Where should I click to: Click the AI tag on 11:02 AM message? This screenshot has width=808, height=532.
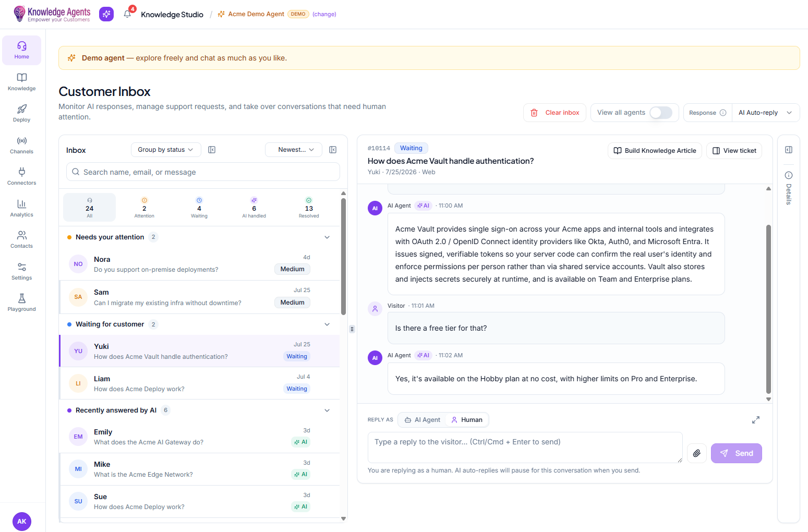[424, 355]
